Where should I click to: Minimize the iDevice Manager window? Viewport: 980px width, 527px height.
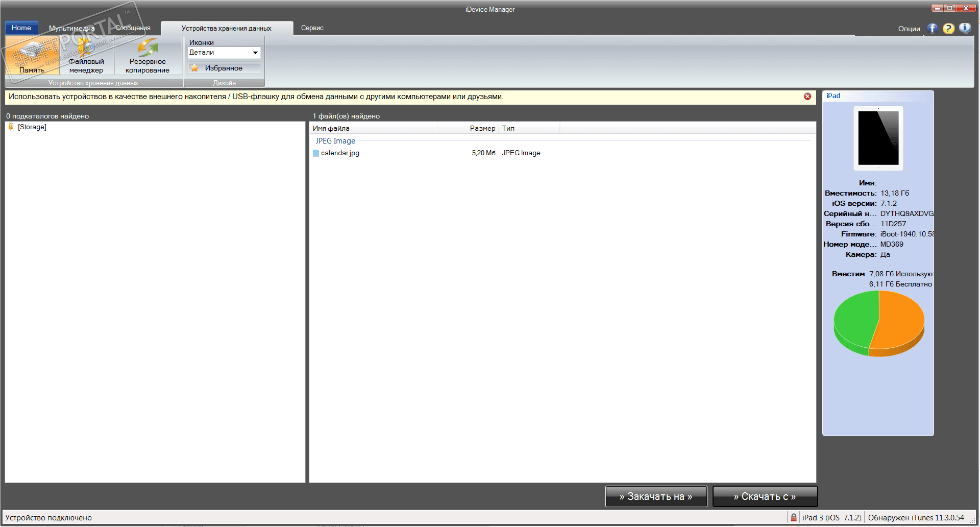937,8
